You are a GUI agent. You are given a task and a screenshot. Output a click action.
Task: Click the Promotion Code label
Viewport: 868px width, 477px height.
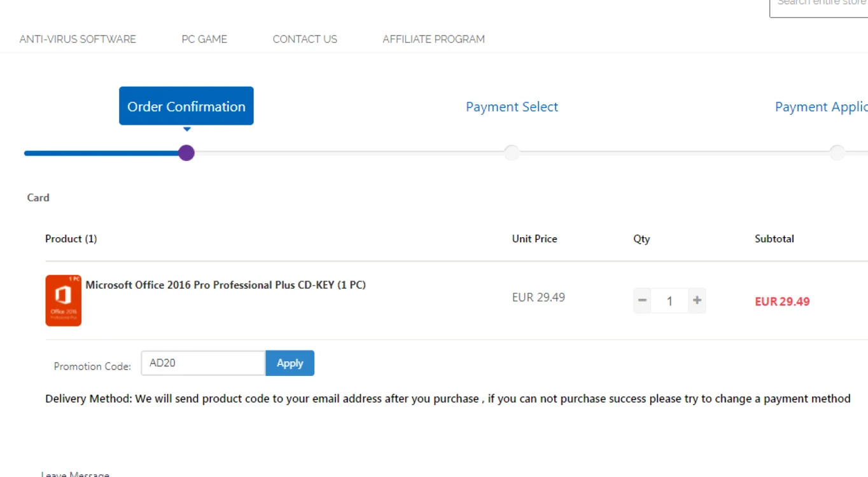click(x=92, y=366)
